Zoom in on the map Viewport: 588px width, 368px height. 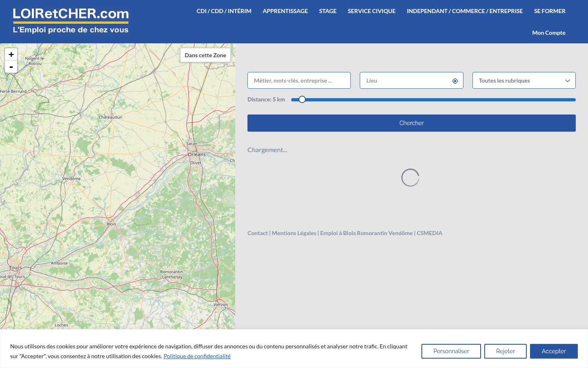[11, 54]
